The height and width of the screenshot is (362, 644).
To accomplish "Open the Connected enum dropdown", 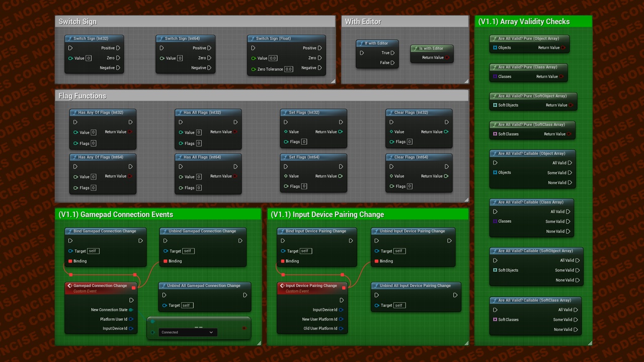I will coord(188,332).
